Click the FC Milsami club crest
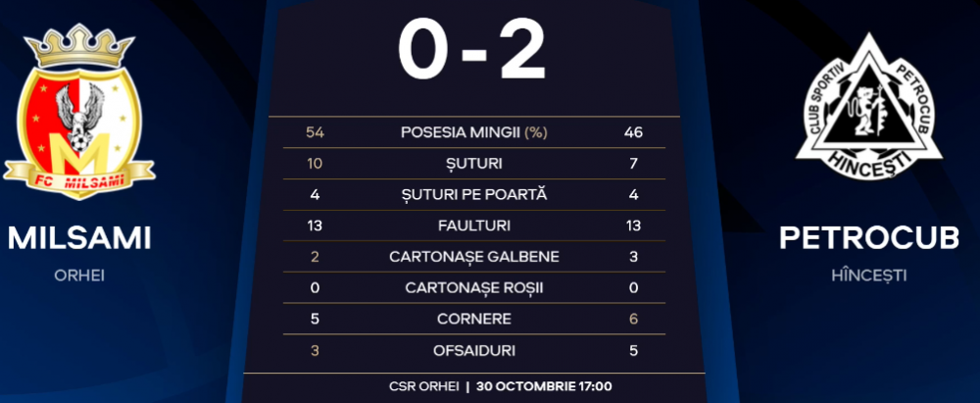980x403 pixels. tap(78, 112)
